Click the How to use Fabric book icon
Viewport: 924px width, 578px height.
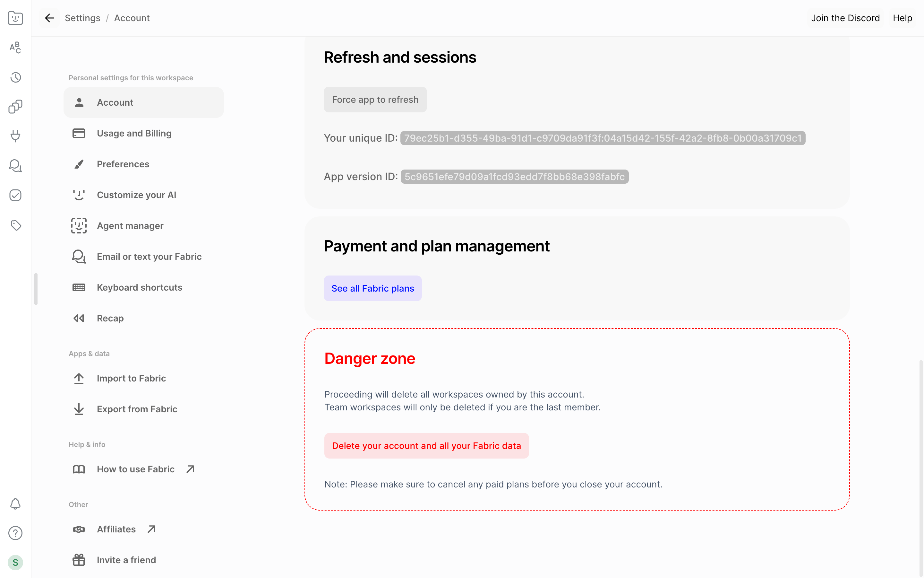pos(79,469)
